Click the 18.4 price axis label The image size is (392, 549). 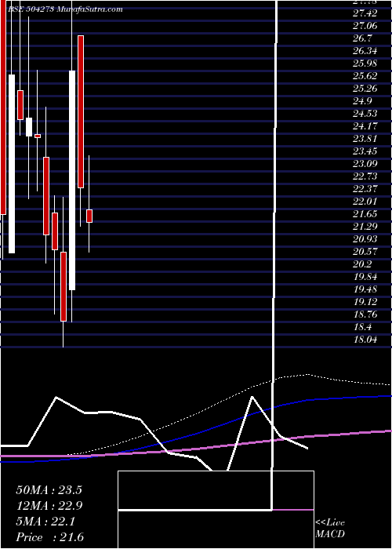[x=362, y=328]
